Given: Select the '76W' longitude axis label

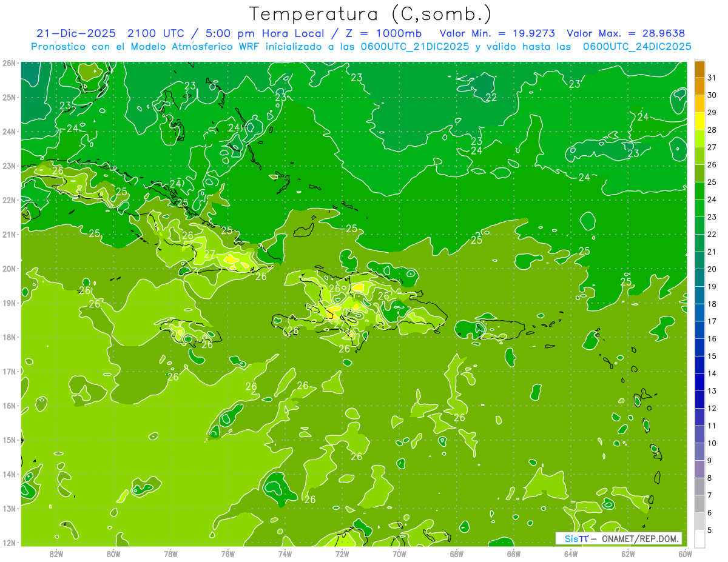Looking at the screenshot, I should pos(228,554).
